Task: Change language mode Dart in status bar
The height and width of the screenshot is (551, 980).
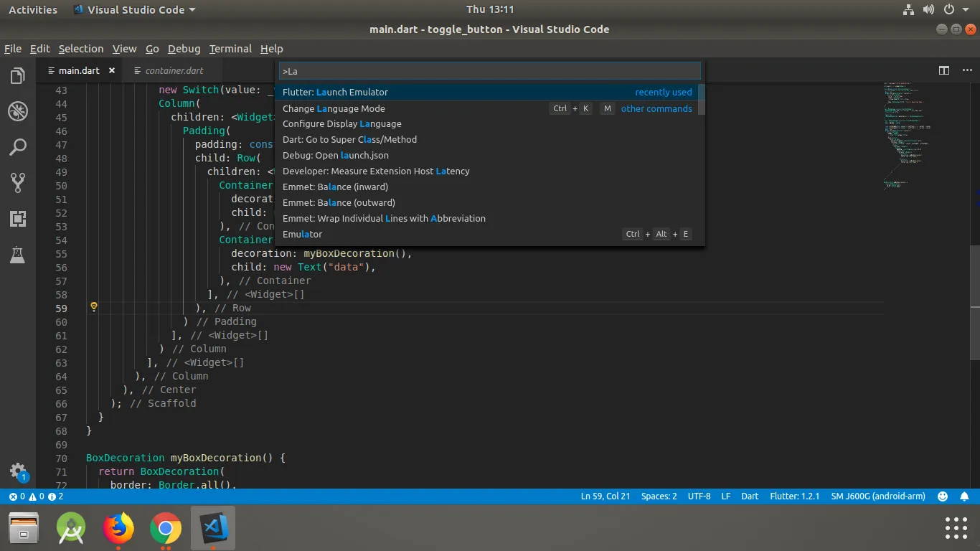Action: pos(750,496)
